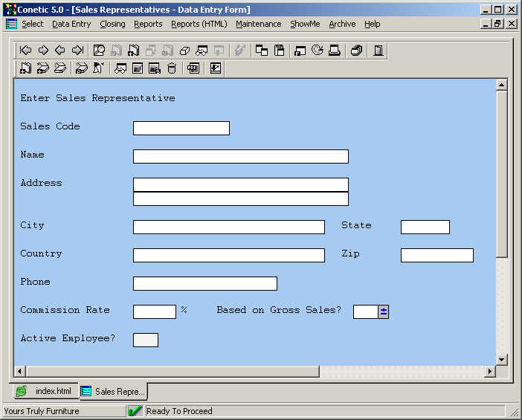Viewport: 522px width, 420px height.
Task: Select the Sales Repre... tab
Action: 113,391
